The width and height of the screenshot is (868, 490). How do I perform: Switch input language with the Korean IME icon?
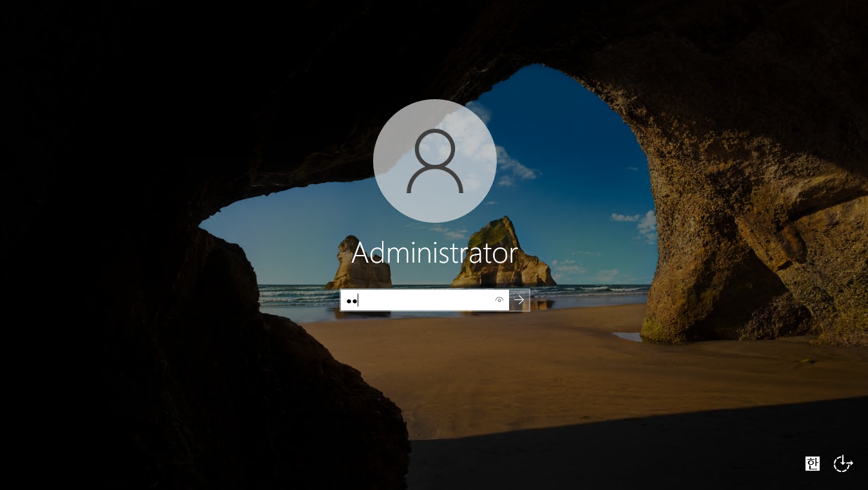click(813, 464)
